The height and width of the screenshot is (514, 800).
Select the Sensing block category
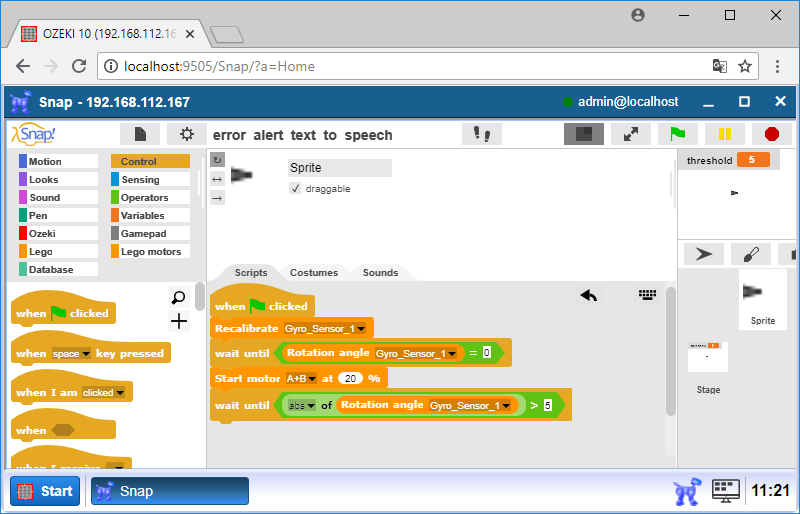coord(151,179)
